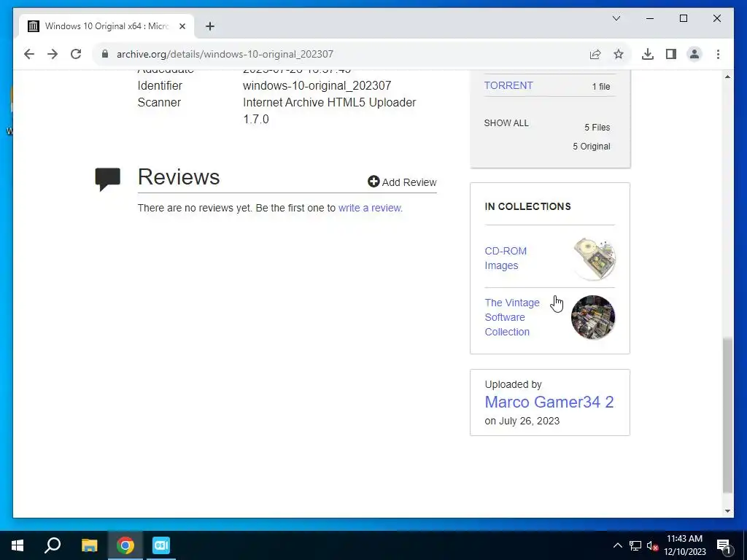This screenshot has width=747, height=560.
Task: Click SHOW ALL files link
Action: [x=506, y=122]
